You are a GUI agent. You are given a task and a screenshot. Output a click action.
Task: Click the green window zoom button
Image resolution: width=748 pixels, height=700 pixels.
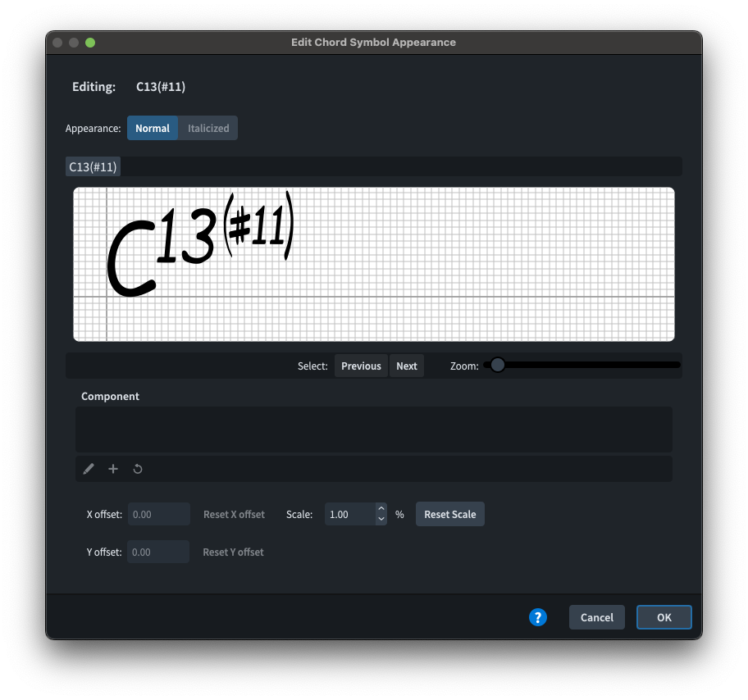[90, 43]
